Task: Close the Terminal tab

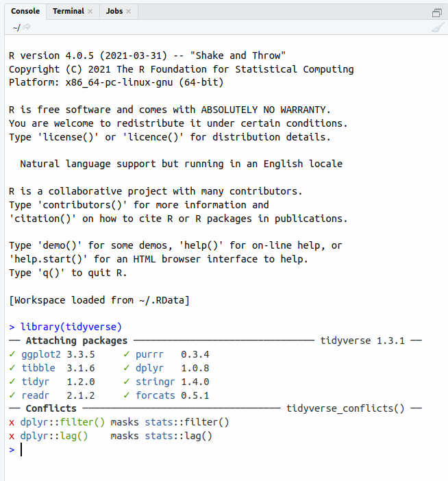Action: click(x=90, y=12)
